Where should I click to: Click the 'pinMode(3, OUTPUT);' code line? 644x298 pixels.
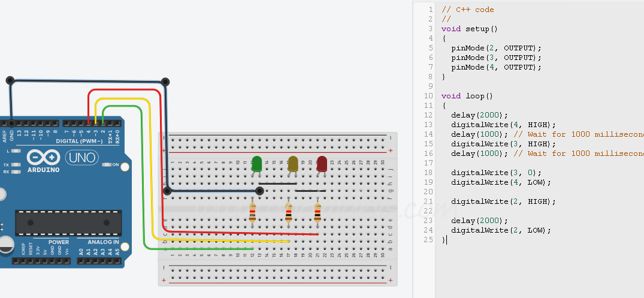(x=497, y=58)
